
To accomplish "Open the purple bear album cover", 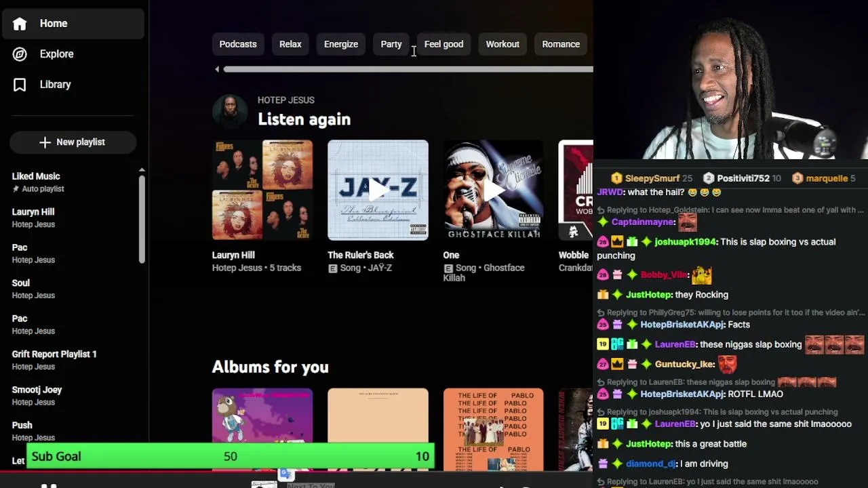I will pyautogui.click(x=262, y=430).
